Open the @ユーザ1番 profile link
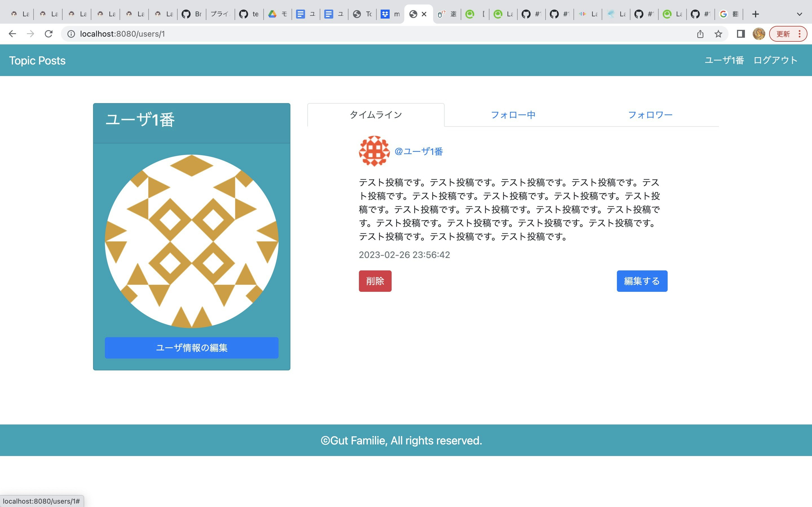Viewport: 812px width, 507px height. coord(418,152)
